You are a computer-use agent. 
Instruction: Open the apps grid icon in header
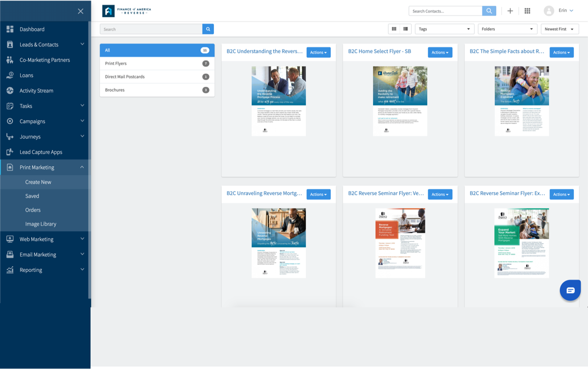[527, 11]
